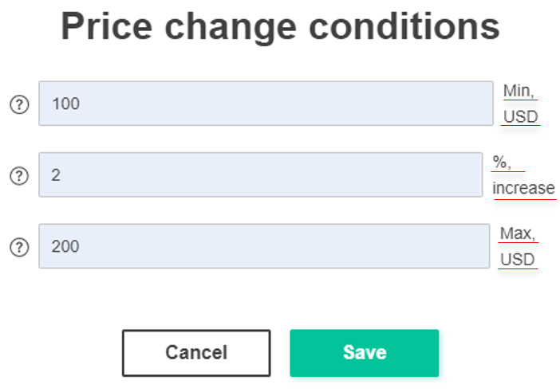
Task: Click the help icon beside the Min USD field
Action: 19,104
